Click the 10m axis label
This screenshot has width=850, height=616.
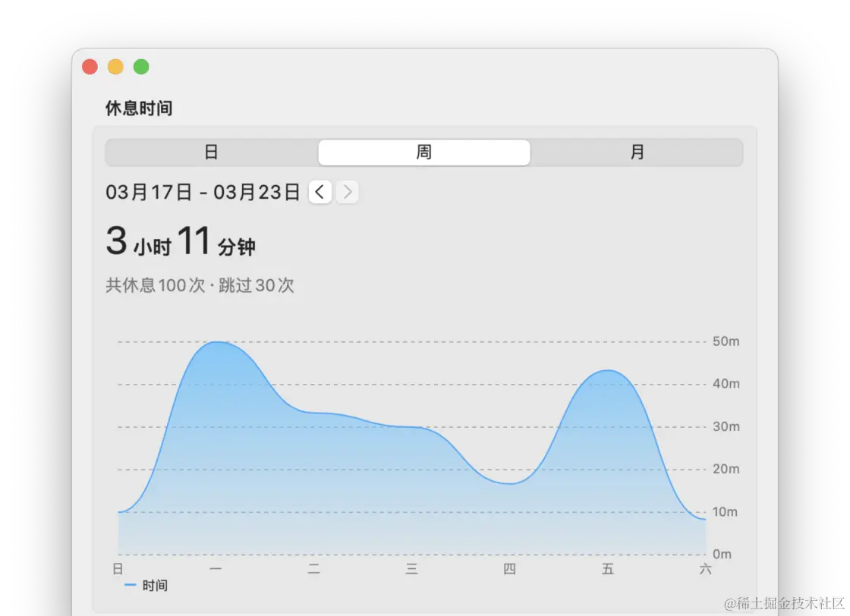725,511
